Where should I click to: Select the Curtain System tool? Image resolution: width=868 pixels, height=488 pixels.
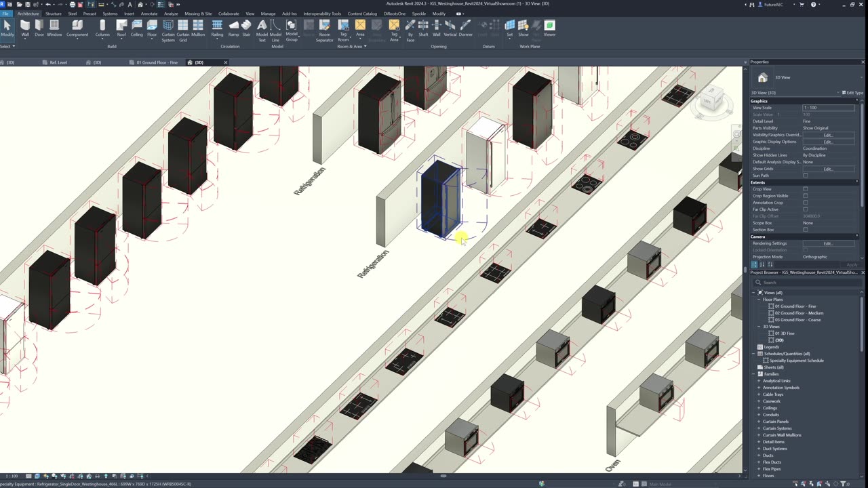tap(168, 30)
